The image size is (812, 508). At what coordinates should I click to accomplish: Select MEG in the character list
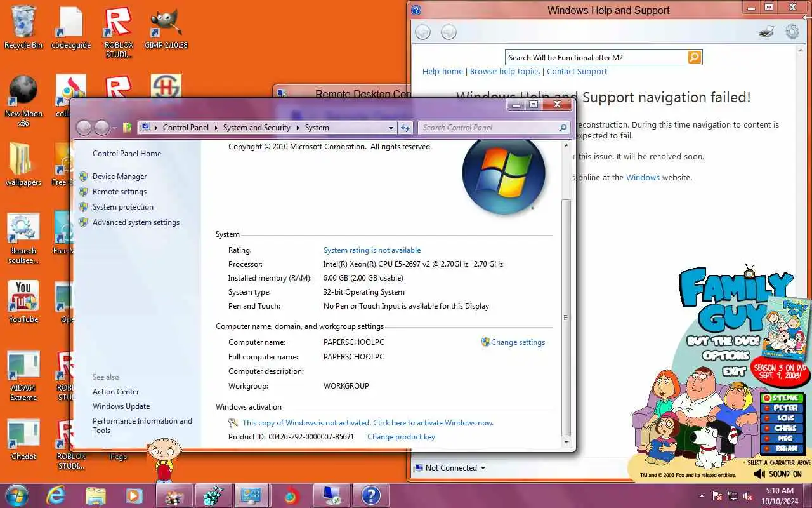click(x=782, y=439)
